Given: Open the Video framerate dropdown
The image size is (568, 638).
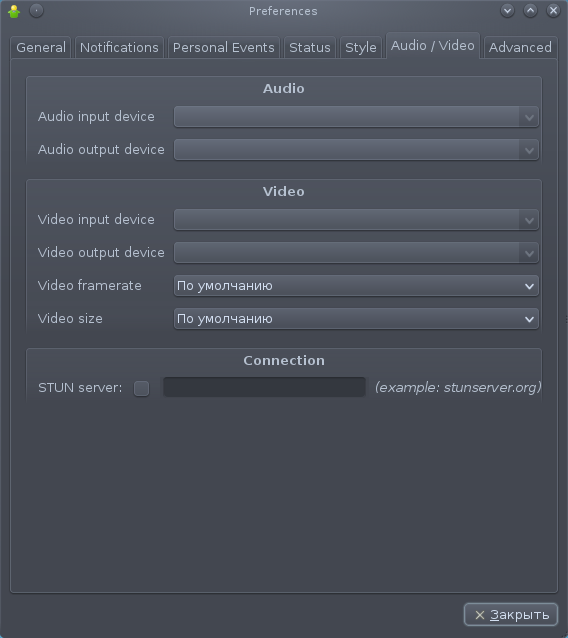Looking at the screenshot, I should (356, 286).
